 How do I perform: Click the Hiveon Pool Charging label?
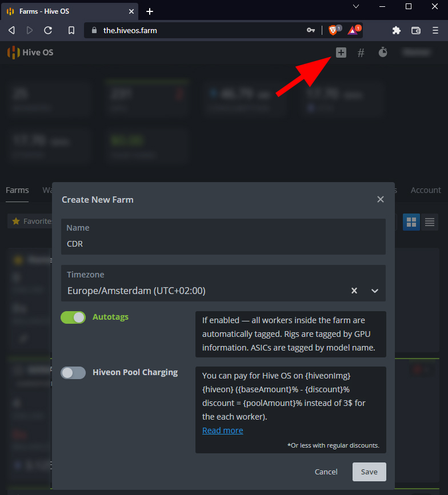135,372
